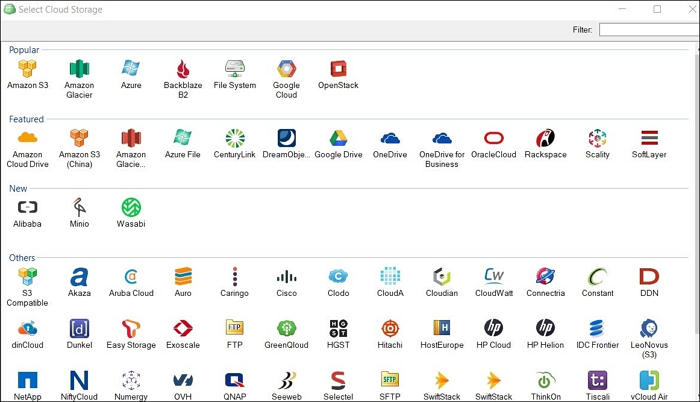Open the File System storage option
The image size is (700, 402).
[x=235, y=74]
